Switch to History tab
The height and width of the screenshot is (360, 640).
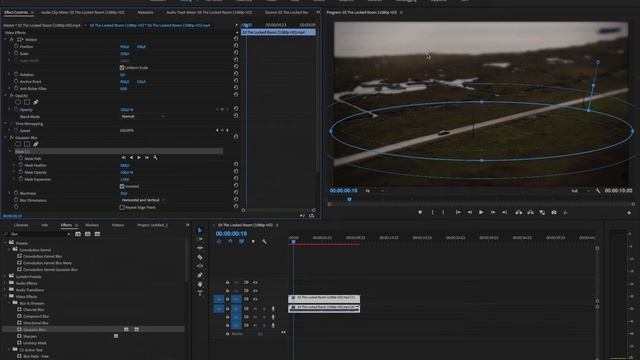click(118, 225)
